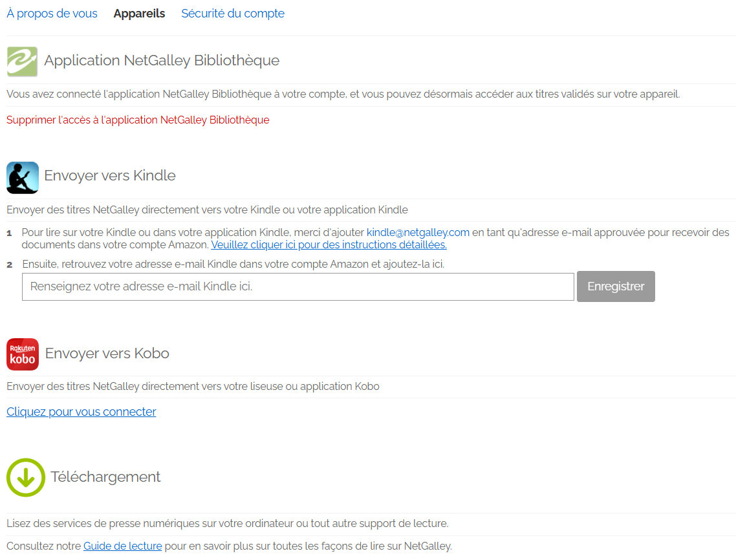Viewport: 736px width, 560px height.
Task: Switch to Sécurité du compte tab
Action: [x=233, y=14]
